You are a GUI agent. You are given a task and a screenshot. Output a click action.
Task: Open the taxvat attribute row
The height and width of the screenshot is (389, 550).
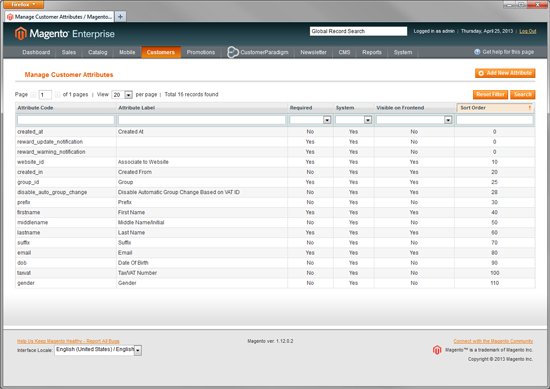[275, 273]
